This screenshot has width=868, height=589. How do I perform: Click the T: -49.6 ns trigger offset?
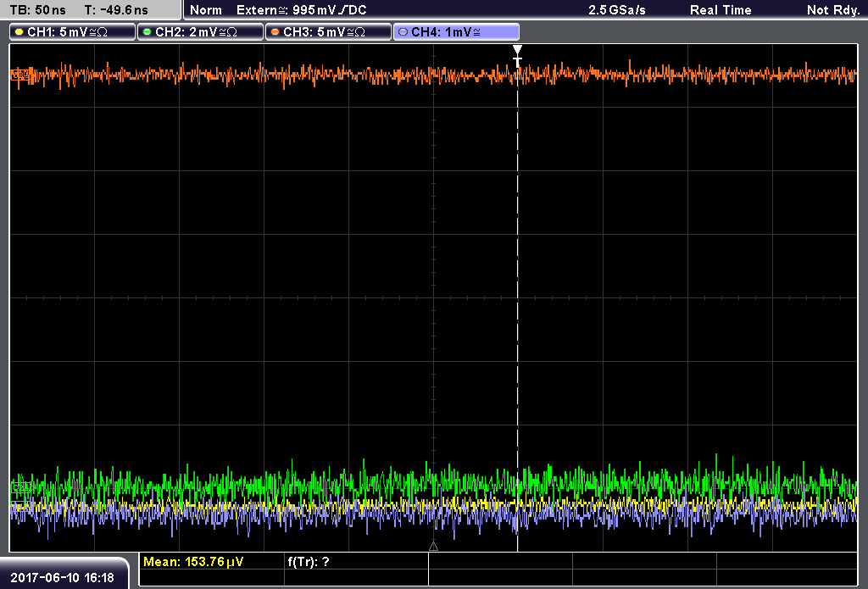(x=116, y=10)
